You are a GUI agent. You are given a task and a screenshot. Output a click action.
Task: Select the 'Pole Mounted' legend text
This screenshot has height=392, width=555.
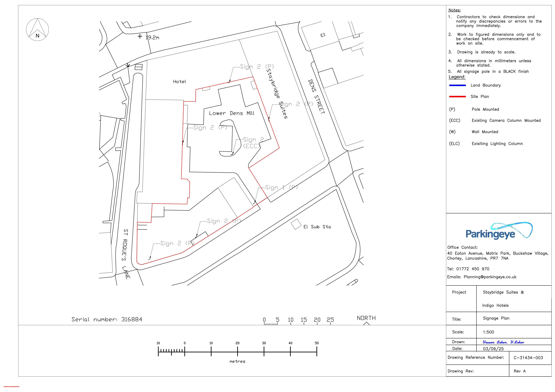coord(485,109)
